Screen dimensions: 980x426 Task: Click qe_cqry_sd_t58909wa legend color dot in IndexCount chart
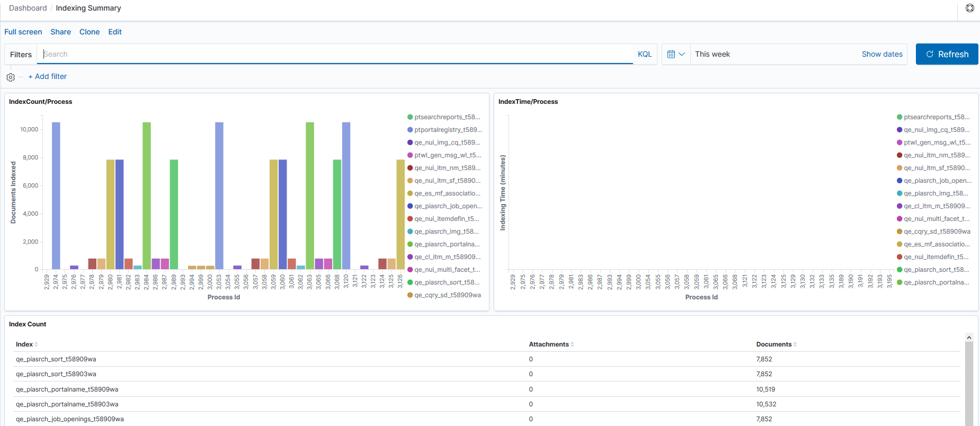coord(410,295)
